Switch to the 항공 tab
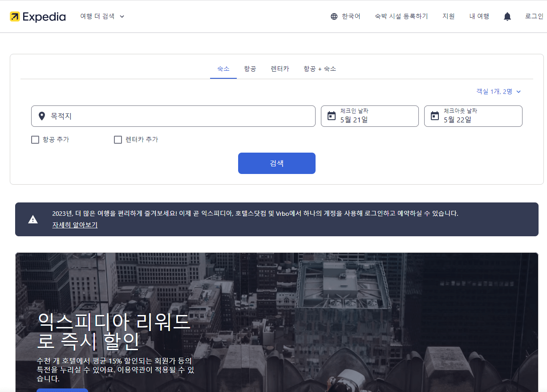547x392 pixels. pyautogui.click(x=250, y=69)
